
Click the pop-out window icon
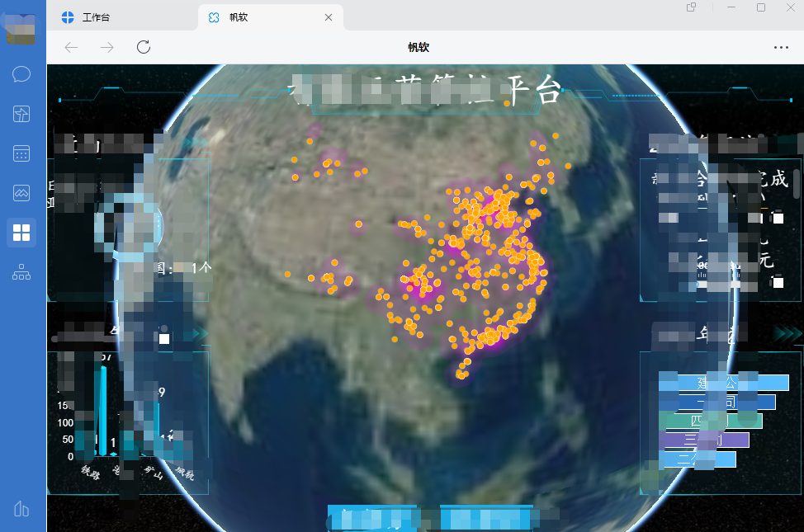click(x=691, y=7)
